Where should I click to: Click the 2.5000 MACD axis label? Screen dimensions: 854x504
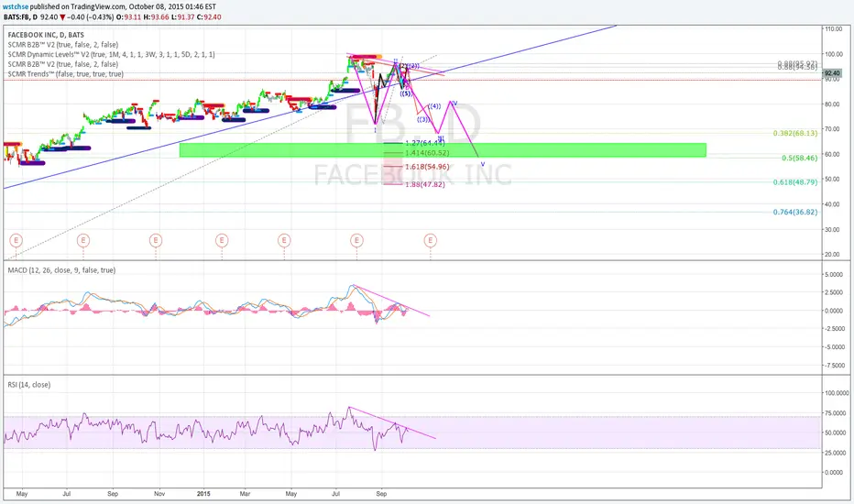[835, 292]
